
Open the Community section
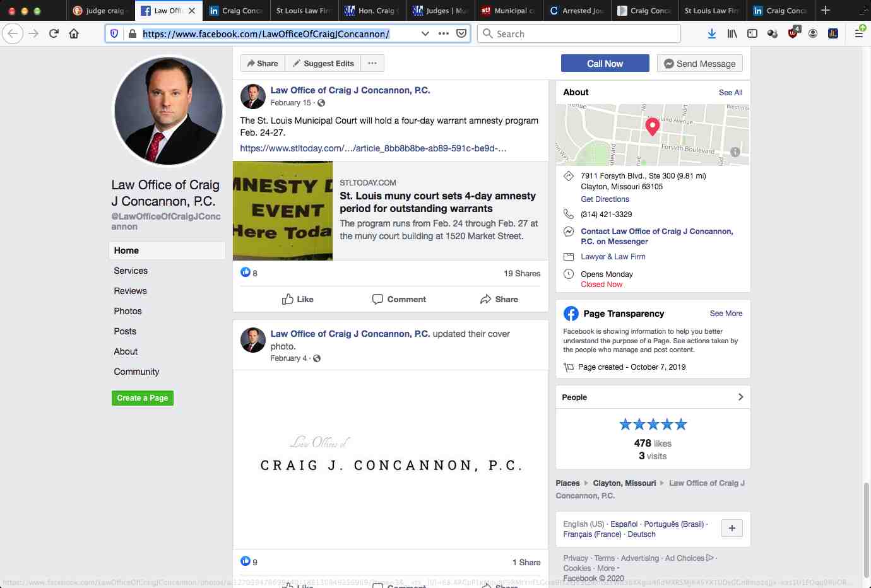coord(136,372)
